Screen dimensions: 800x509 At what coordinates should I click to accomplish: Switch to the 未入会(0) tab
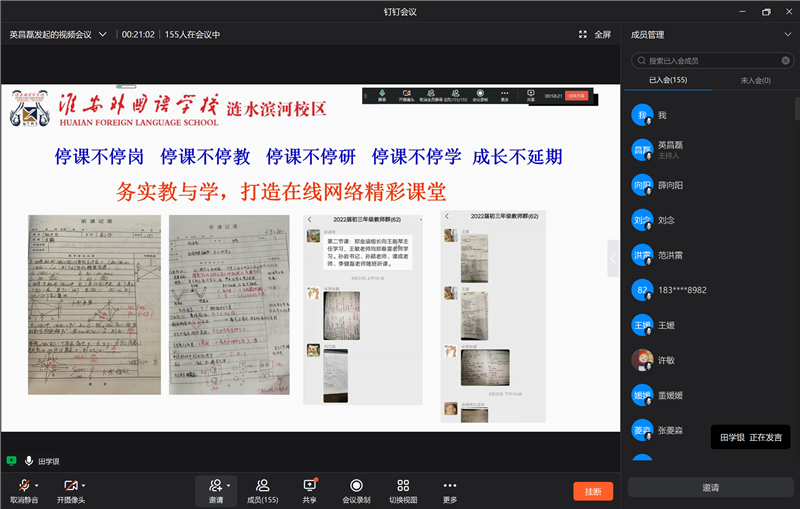[753, 80]
